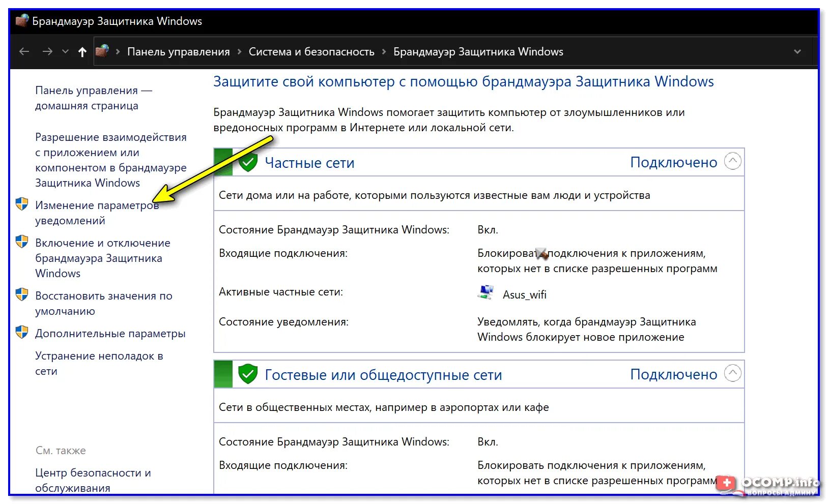Go up one level with up arrow
828x504 pixels.
(x=82, y=51)
